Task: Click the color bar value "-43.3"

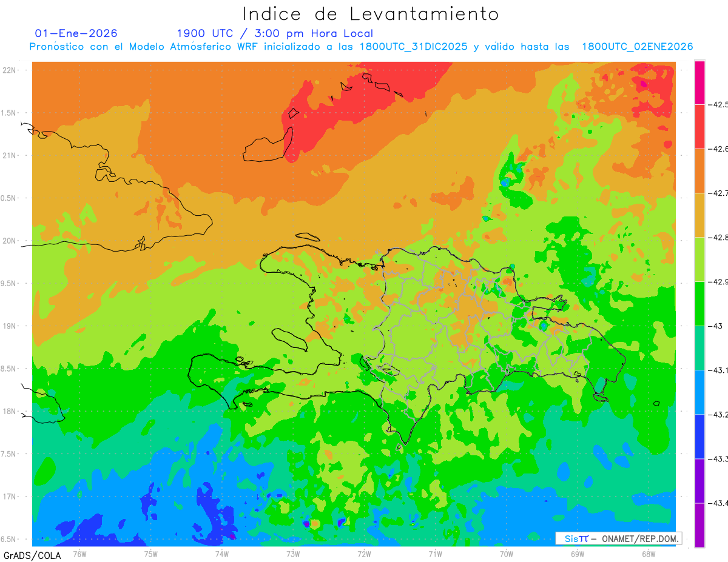Action: tap(719, 459)
